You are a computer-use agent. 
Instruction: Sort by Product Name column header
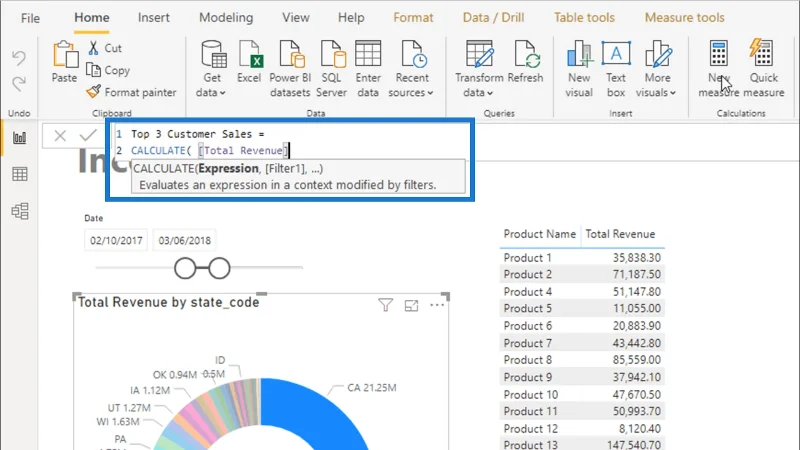click(x=539, y=234)
